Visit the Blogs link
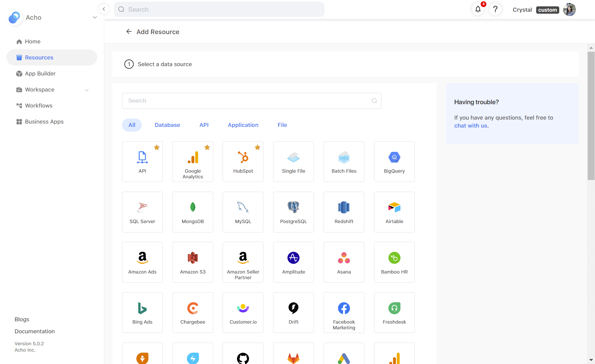This screenshot has width=595, height=364. click(22, 319)
